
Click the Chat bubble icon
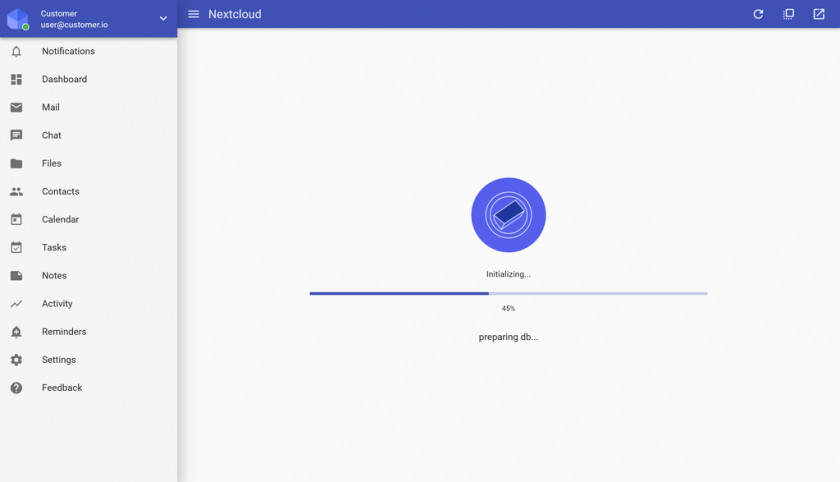[16, 135]
